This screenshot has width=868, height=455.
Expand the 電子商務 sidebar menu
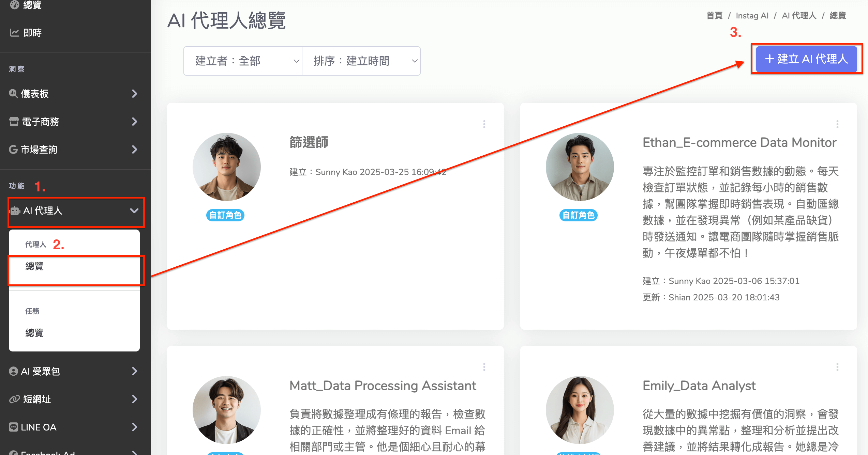pyautogui.click(x=135, y=122)
